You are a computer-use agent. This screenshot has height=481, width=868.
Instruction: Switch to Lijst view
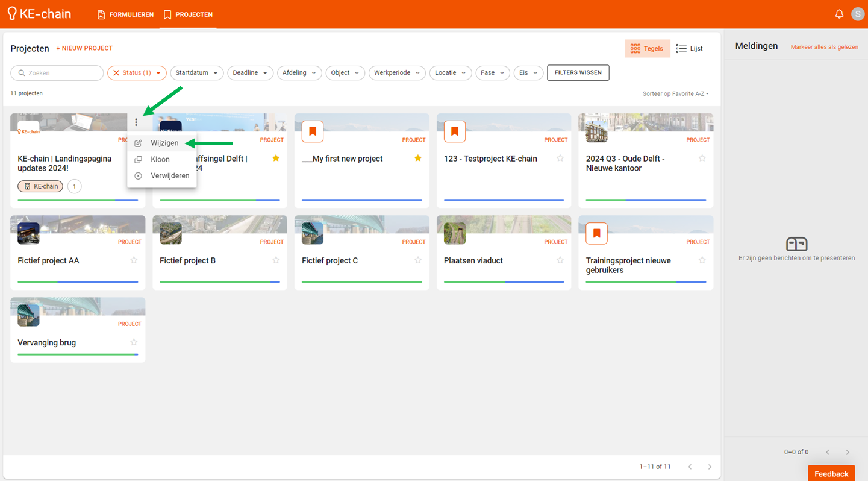click(x=690, y=48)
